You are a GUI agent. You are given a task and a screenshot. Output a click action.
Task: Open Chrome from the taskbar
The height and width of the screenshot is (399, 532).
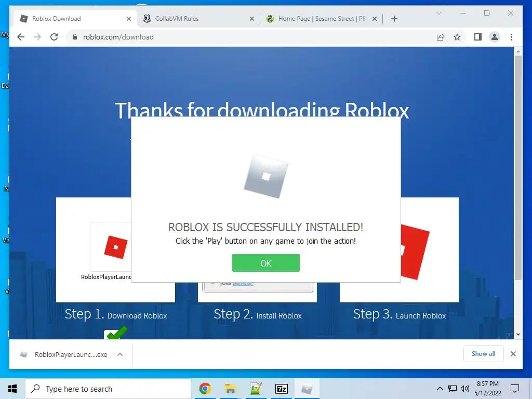point(205,389)
